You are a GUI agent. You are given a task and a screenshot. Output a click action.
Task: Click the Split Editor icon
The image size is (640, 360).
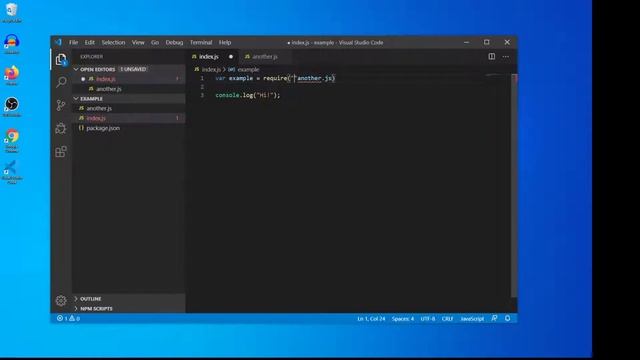point(491,57)
